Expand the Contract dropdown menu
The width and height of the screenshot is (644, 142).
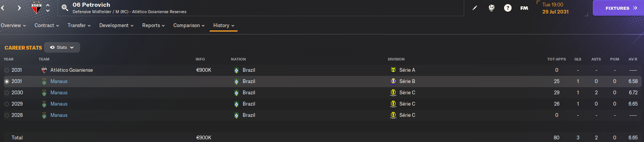[x=47, y=26]
